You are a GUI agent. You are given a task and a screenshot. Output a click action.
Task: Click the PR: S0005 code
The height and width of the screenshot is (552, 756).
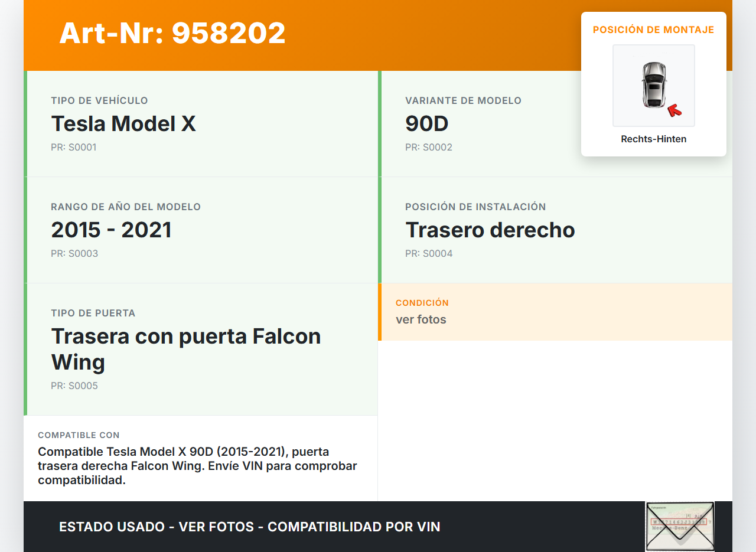pos(74,386)
